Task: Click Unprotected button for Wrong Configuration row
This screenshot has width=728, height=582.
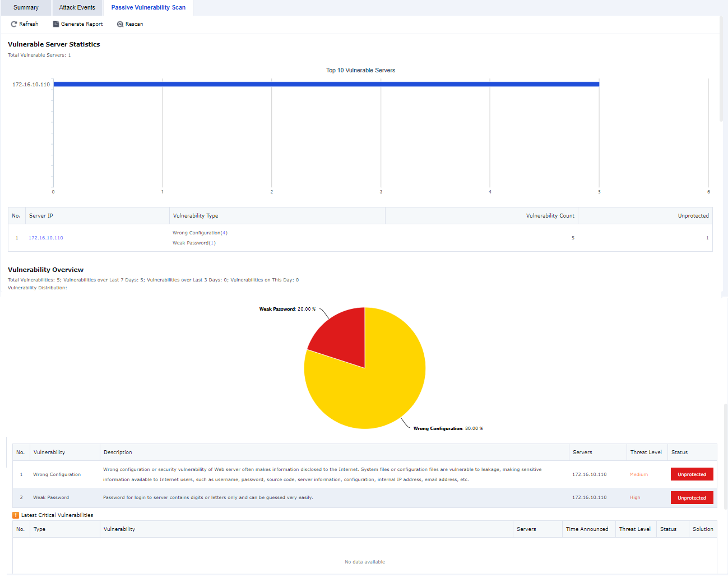Action: (x=692, y=474)
